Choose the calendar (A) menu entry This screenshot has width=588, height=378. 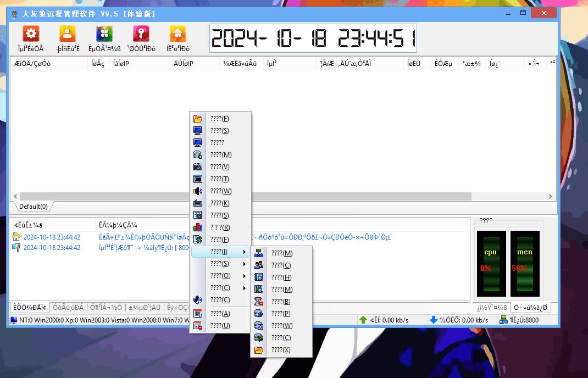pyautogui.click(x=220, y=314)
